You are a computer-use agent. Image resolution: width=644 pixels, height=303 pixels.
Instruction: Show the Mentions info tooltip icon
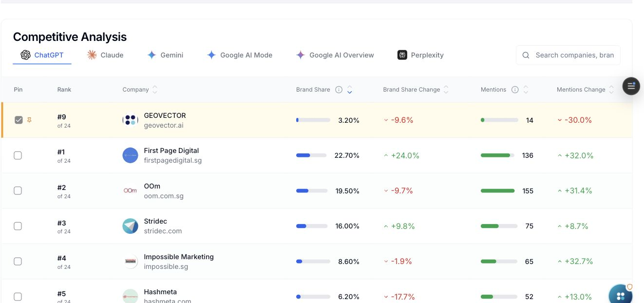click(515, 90)
